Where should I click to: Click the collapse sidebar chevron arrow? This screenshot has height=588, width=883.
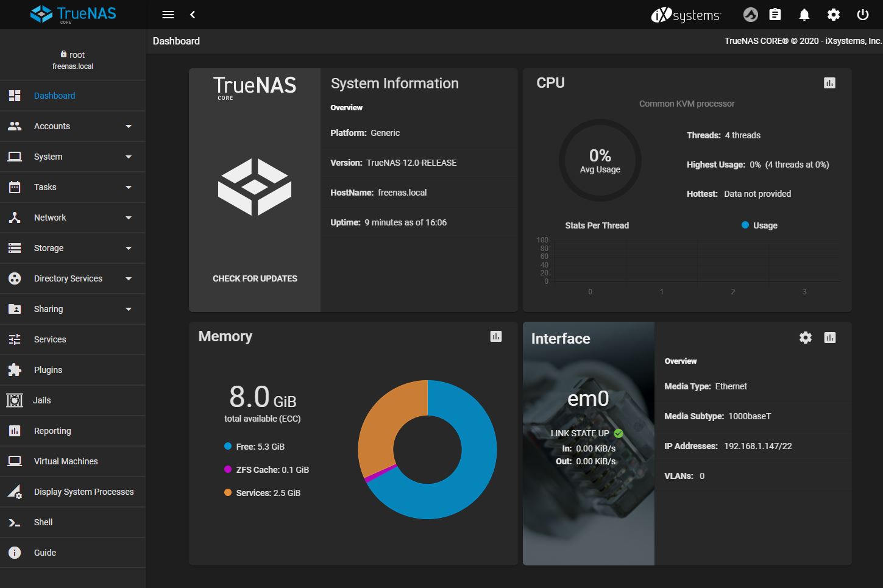pos(193,15)
